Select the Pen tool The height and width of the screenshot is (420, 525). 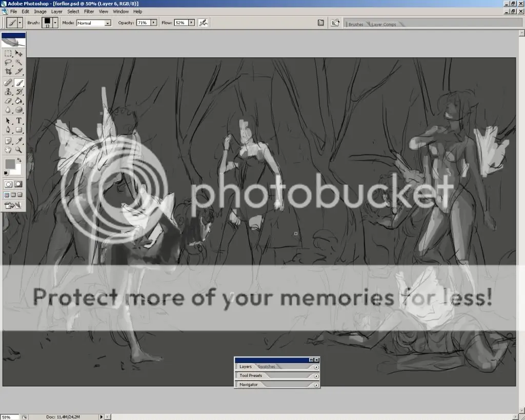coord(8,130)
